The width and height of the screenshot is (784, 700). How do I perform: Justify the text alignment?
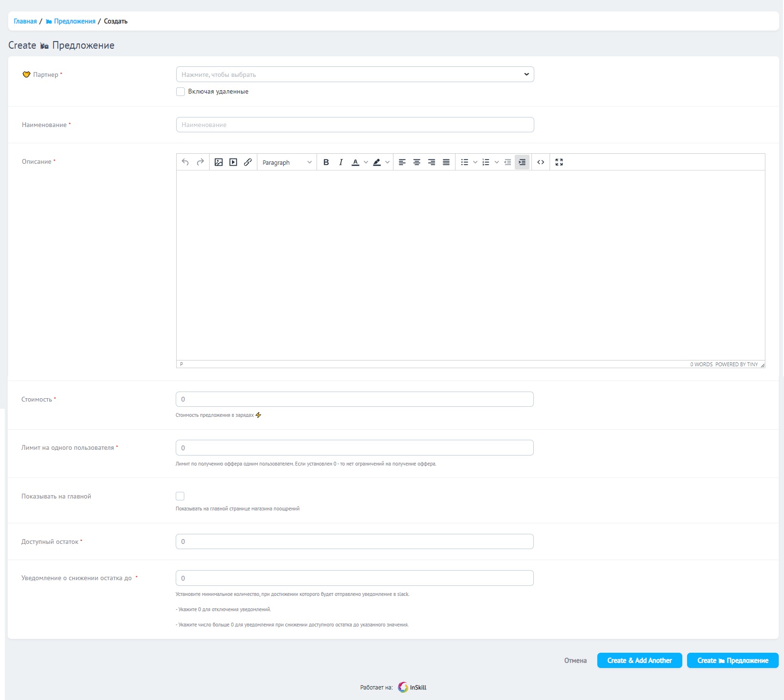click(446, 162)
